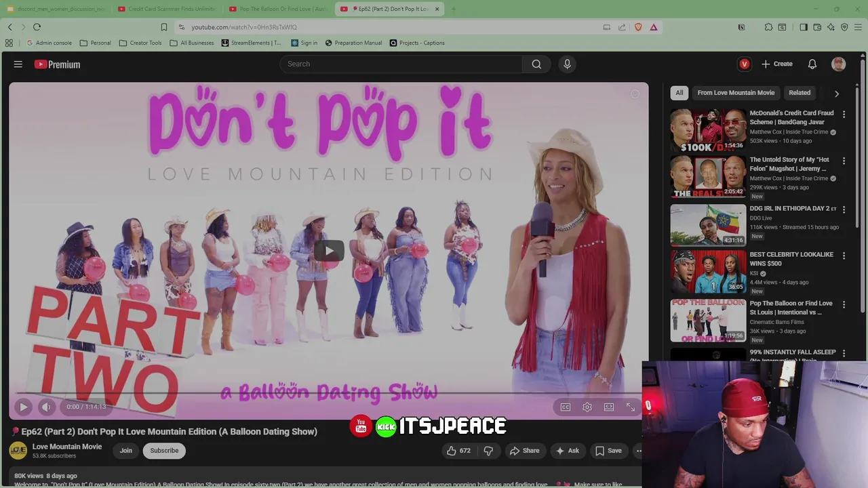Open the browser main menu
This screenshot has width=868, height=488.
click(x=858, y=27)
